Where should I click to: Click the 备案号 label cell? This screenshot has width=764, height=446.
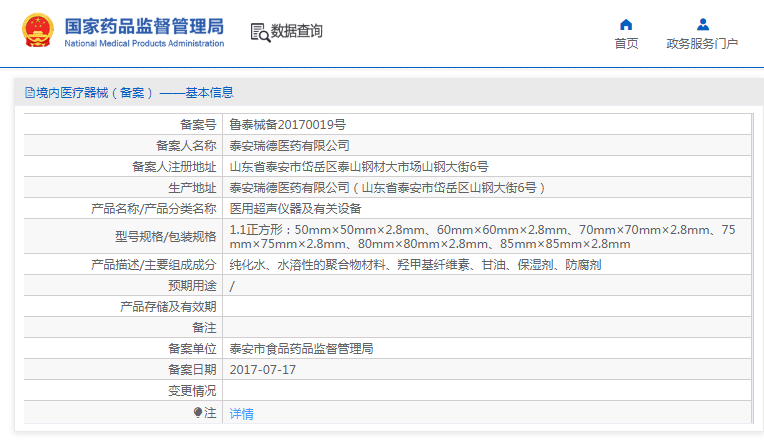tap(123, 125)
